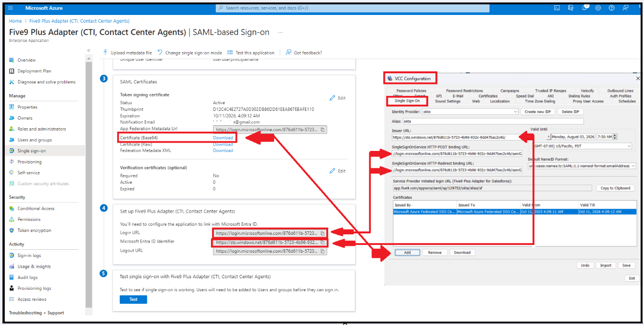Image resolution: width=644 pixels, height=325 pixels.
Task: Open Roles and administrators
Action: [x=42, y=129]
